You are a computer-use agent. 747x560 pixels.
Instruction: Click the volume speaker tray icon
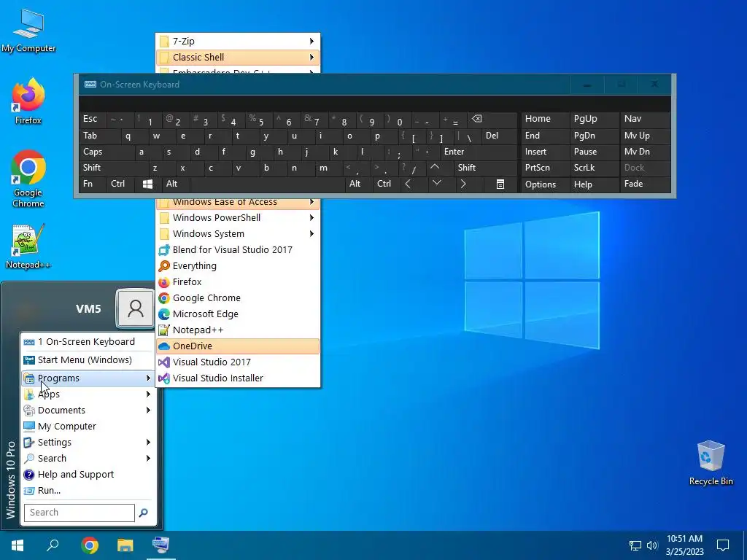651,545
